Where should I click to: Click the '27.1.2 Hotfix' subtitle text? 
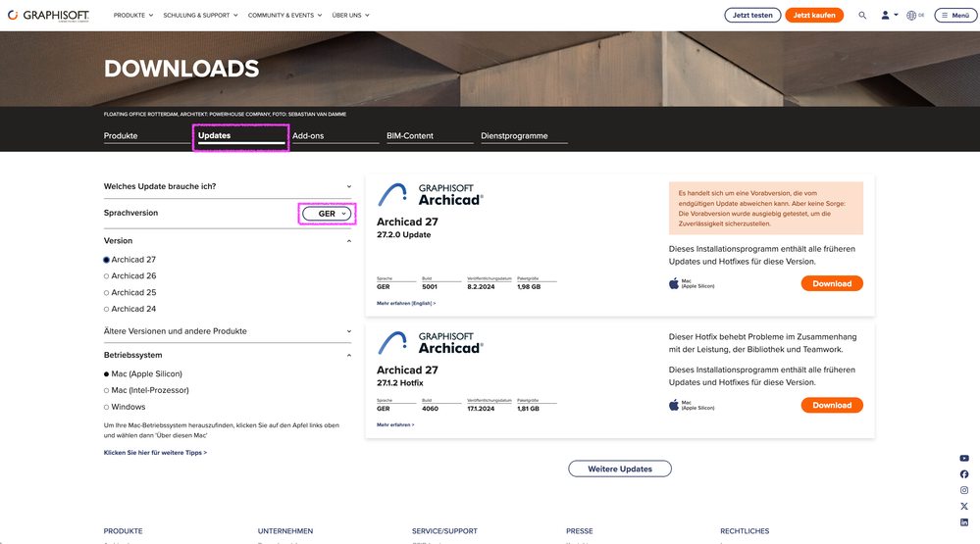[x=400, y=383]
